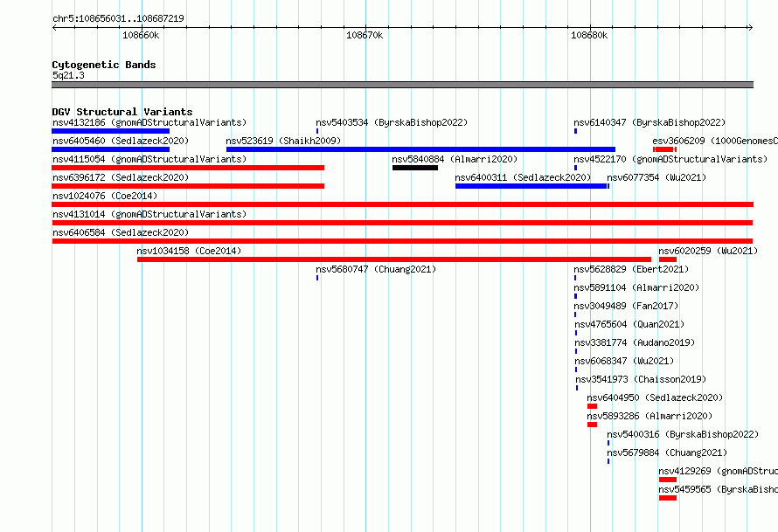The image size is (778, 532).
Task: Click the 108670k ruler position
Action: (x=365, y=35)
